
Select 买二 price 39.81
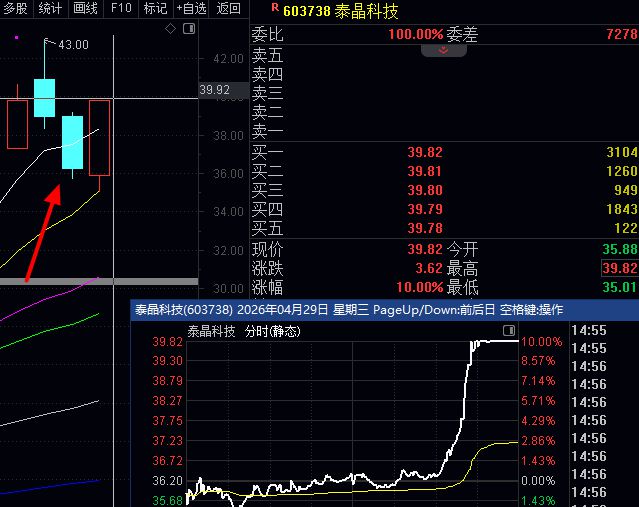(425, 171)
